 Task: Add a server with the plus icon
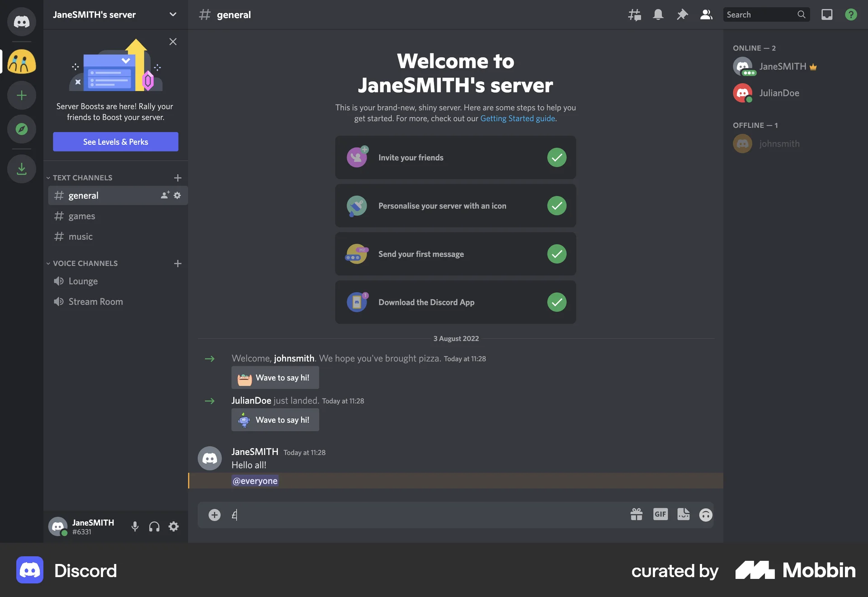pyautogui.click(x=21, y=95)
